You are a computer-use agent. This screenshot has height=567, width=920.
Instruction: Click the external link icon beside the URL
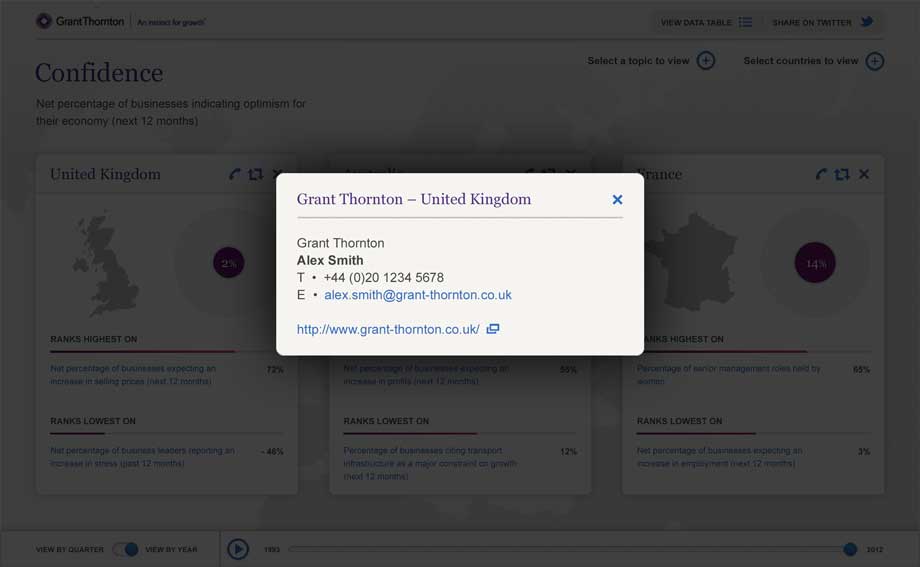[x=493, y=329]
